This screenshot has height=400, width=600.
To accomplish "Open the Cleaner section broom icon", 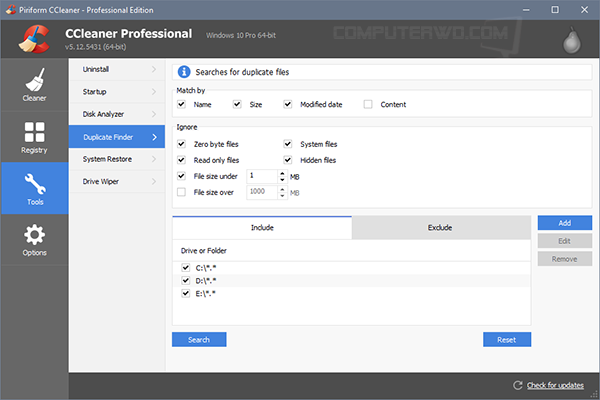I will 35,80.
